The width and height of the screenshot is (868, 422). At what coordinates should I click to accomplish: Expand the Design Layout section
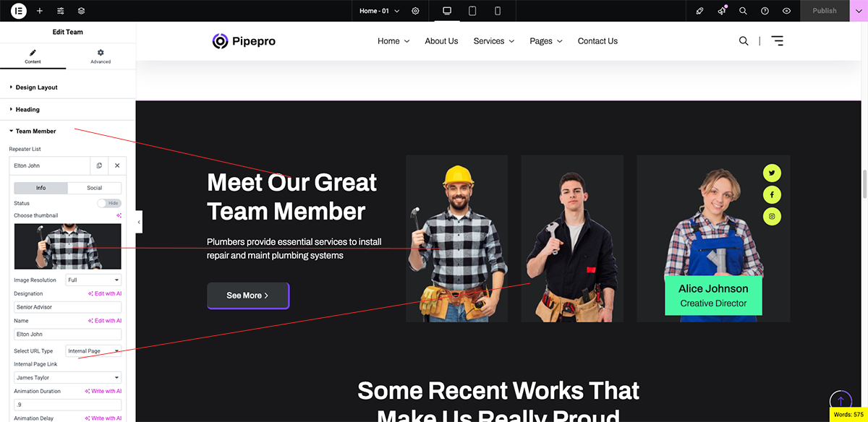coord(36,87)
